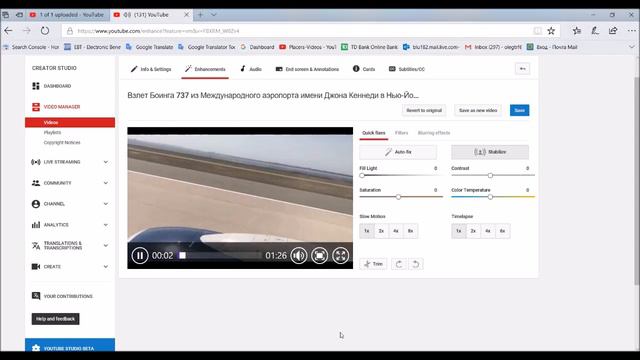640x360 pixels.
Task: Toggle the Stabilize option
Action: [490, 152]
